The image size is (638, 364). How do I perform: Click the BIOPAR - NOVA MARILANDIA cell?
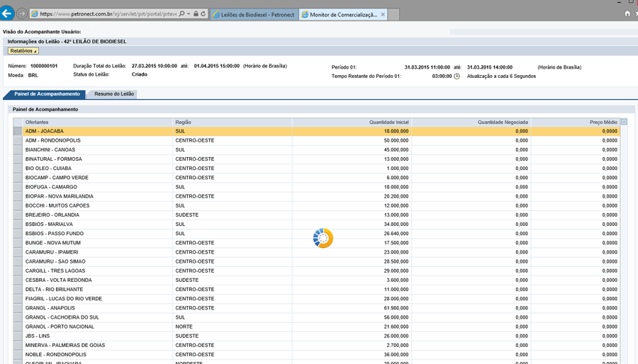tap(98, 196)
